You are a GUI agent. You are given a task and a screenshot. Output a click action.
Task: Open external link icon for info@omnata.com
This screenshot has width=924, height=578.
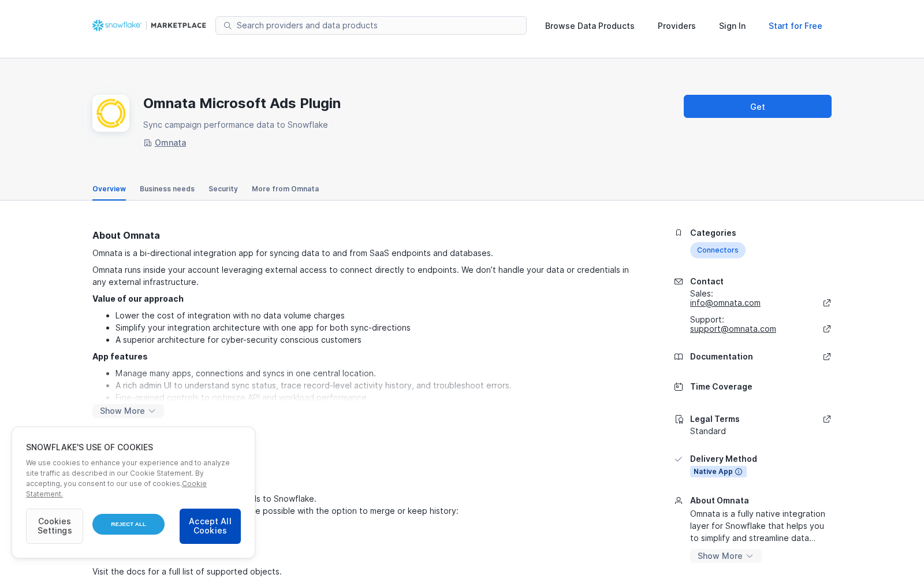coord(827,303)
